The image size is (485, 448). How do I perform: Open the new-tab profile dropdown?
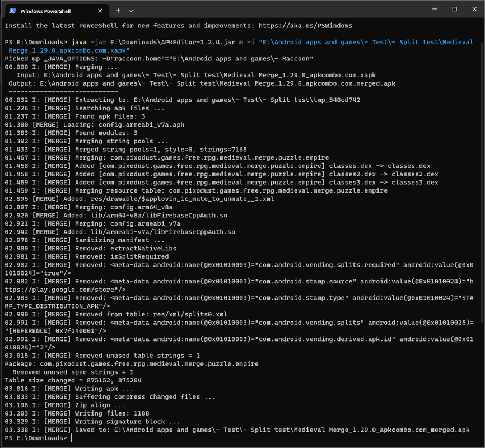(131, 11)
